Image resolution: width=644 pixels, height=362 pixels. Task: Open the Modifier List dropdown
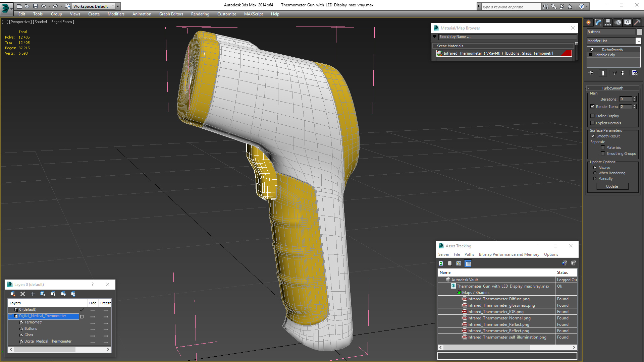[x=638, y=41]
